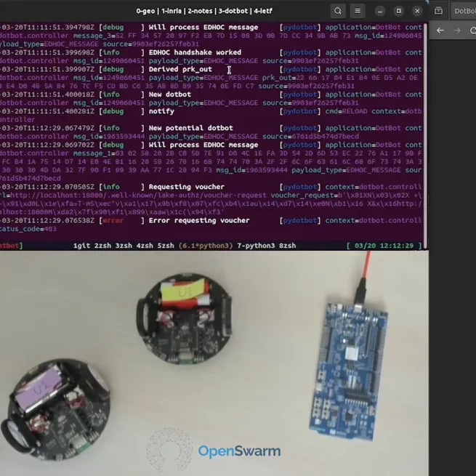
Task: Click 'Requesting voucher' info message
Action: click(186, 187)
